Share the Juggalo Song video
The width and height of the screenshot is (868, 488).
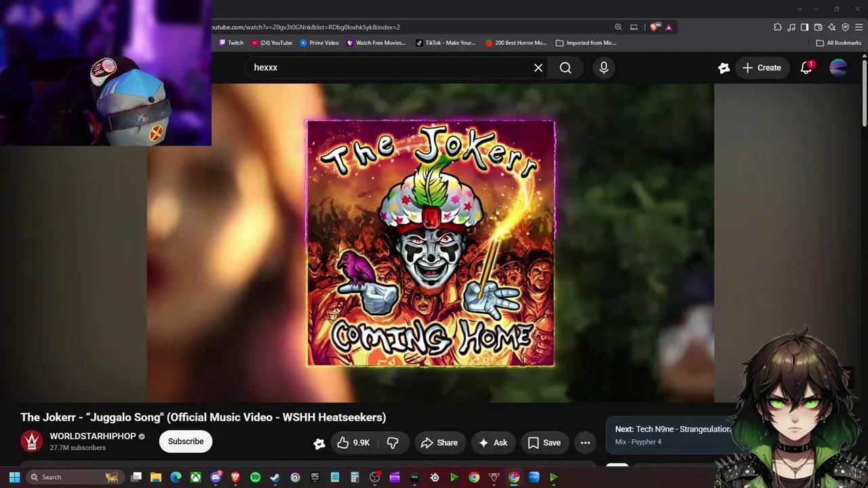[x=440, y=443]
